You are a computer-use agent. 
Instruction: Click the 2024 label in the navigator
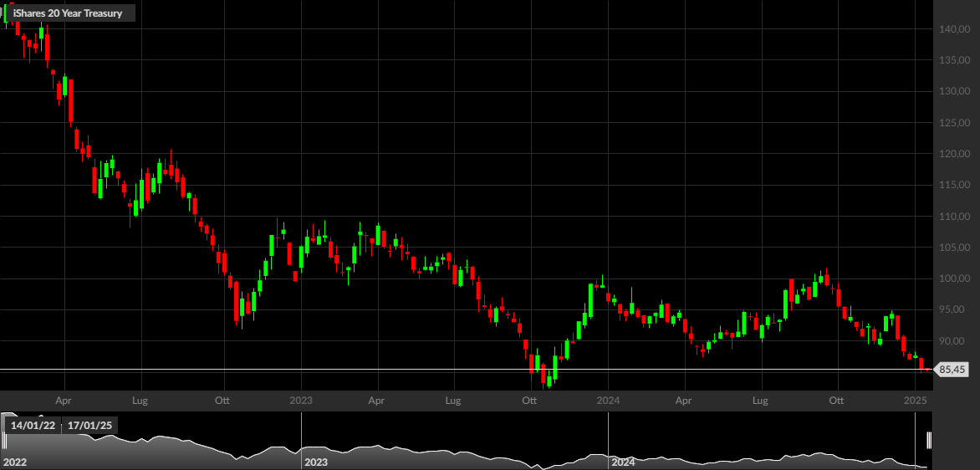[622, 462]
